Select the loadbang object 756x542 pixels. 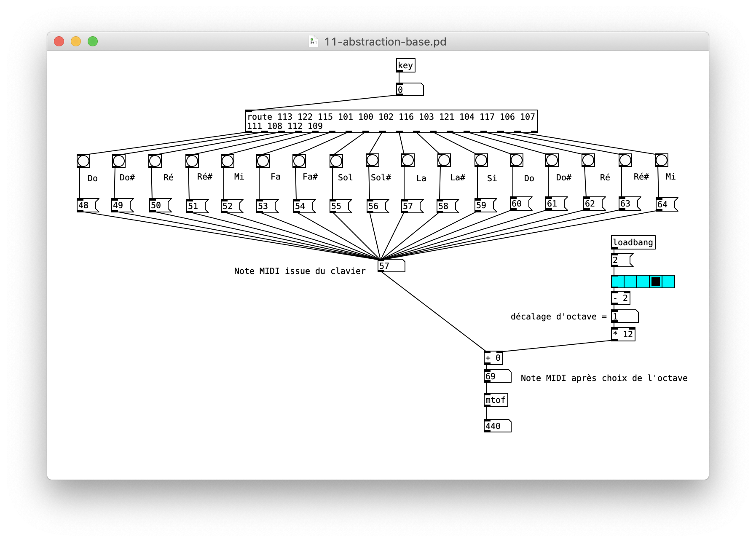[x=633, y=242]
